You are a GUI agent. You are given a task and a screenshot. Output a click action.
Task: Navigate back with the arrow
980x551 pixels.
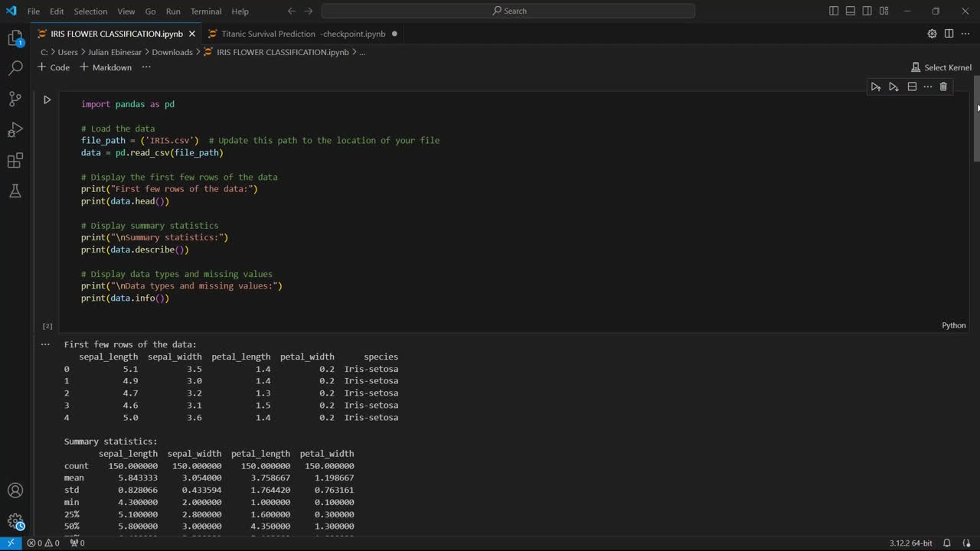coord(292,11)
